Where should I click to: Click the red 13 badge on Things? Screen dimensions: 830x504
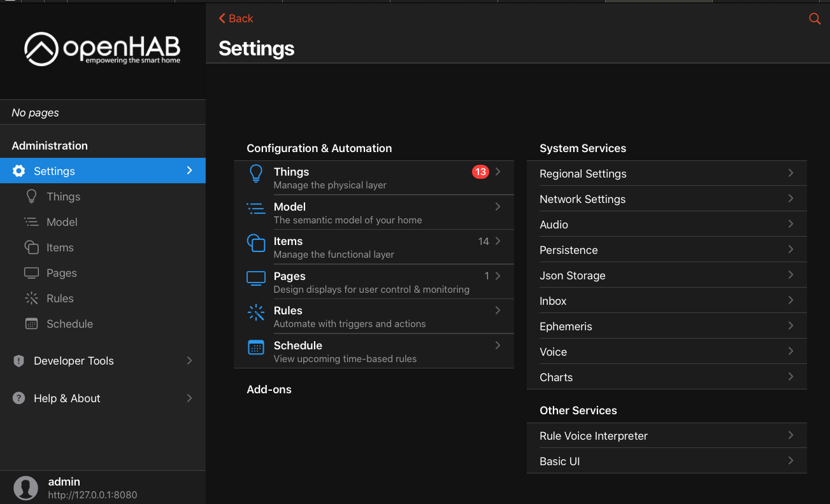[480, 172]
